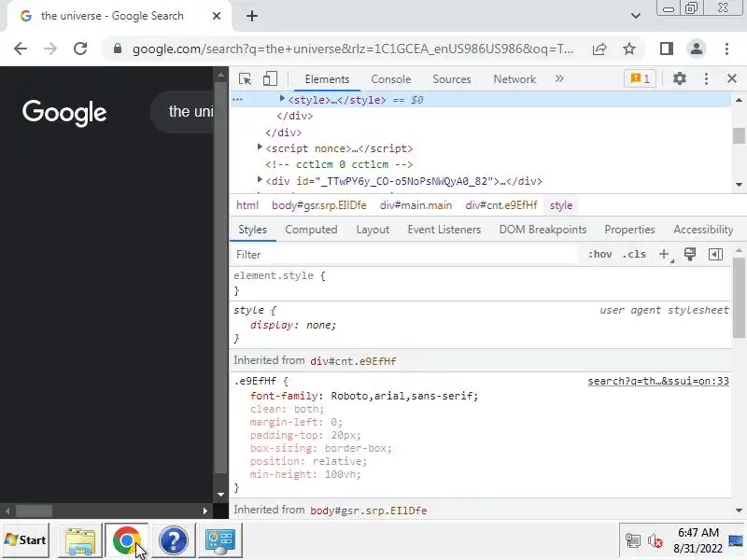The image size is (747, 560).
Task: Open the Sources tab
Action: [452, 79]
